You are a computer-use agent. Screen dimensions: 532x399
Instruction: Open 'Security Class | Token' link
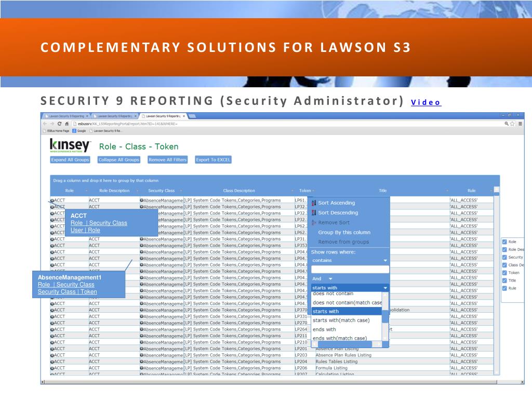coord(67,292)
